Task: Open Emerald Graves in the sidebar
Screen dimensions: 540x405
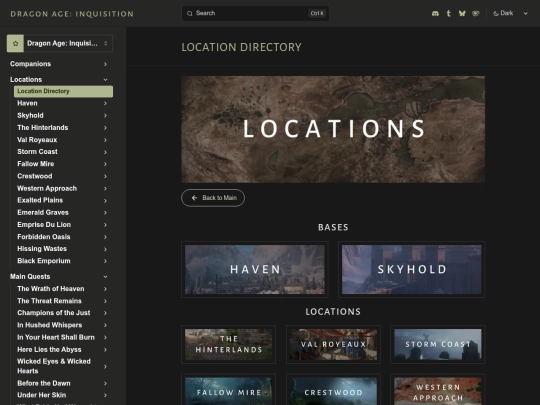Action: coord(43,212)
